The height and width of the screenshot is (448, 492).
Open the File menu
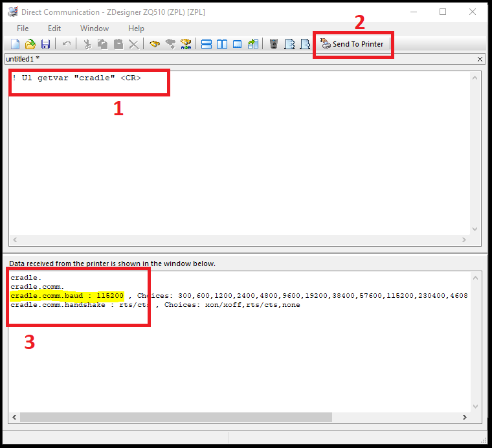point(23,28)
